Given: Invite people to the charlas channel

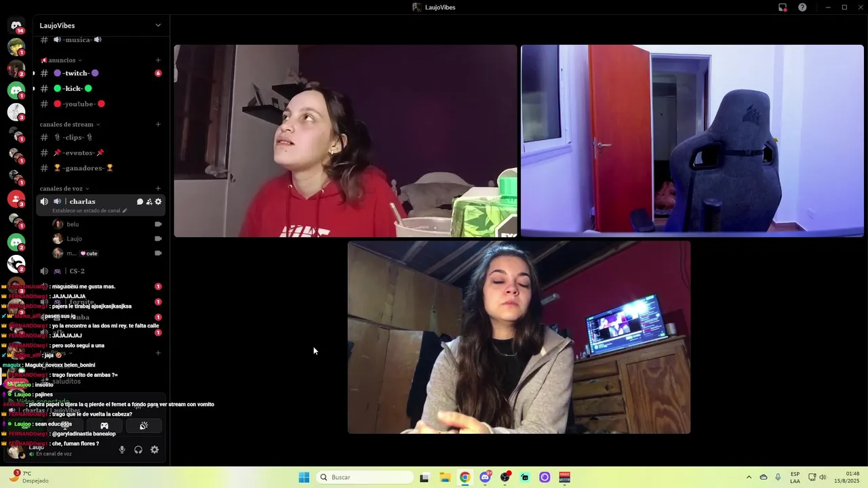Looking at the screenshot, I should click(x=149, y=201).
